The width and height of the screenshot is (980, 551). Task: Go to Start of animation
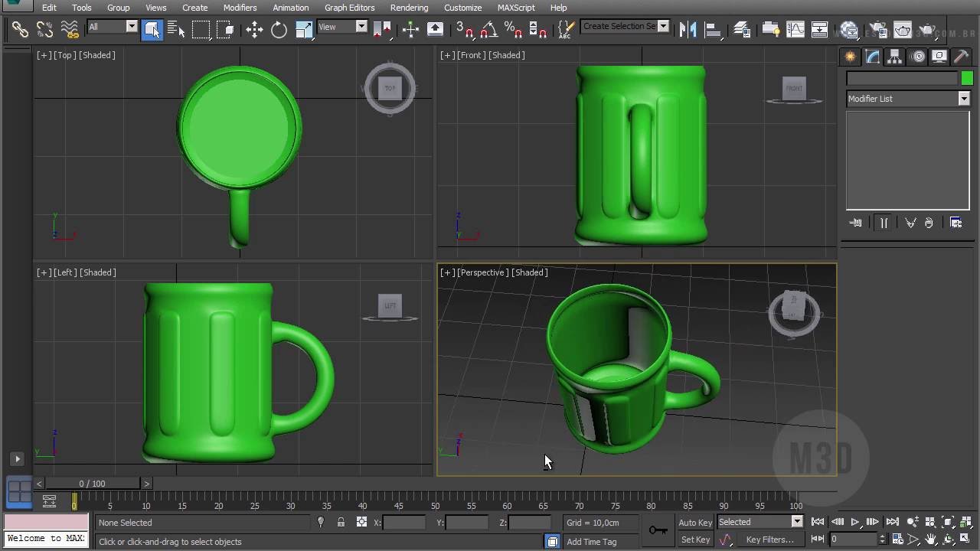point(818,522)
